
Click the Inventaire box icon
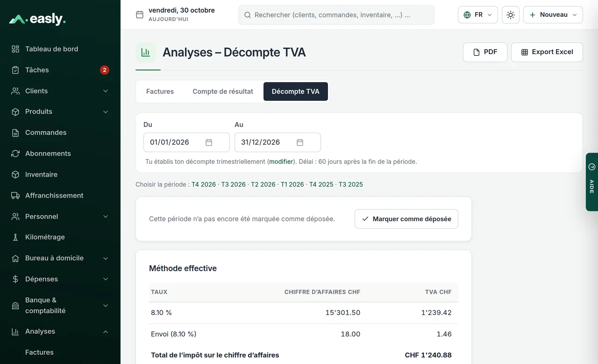click(x=15, y=175)
